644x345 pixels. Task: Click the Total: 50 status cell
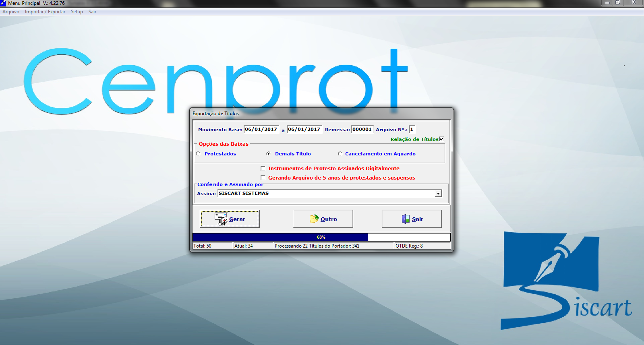pos(213,246)
